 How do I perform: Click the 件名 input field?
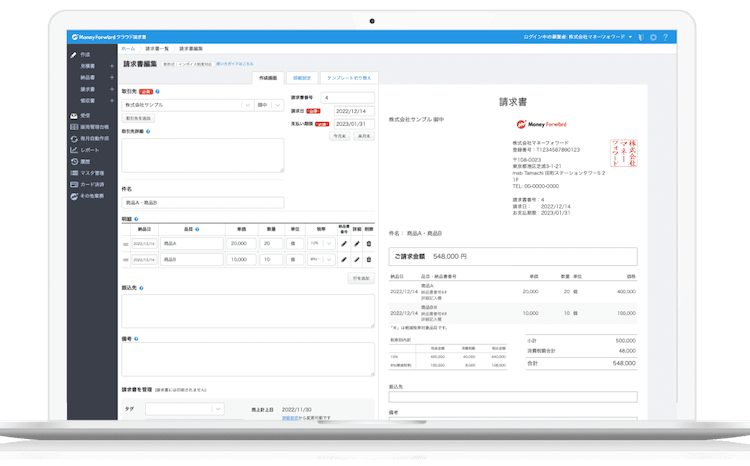[x=202, y=202]
